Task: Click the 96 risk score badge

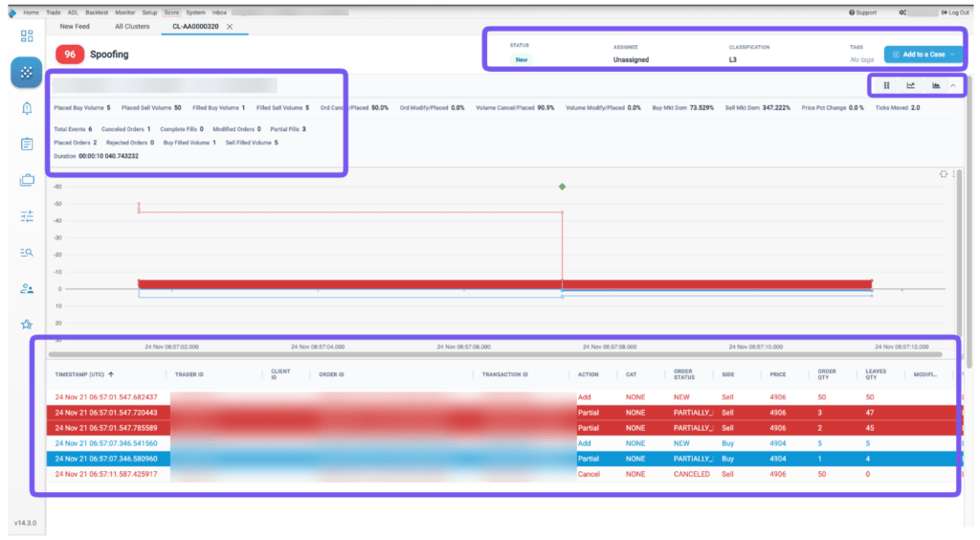Action: pyautogui.click(x=69, y=55)
